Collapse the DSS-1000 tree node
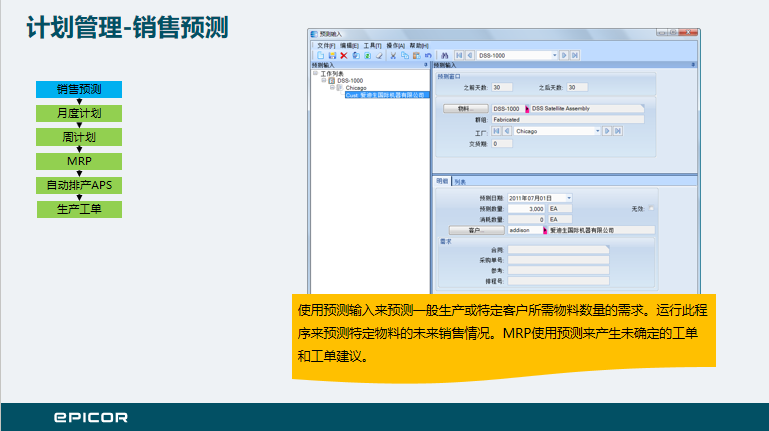769x431 pixels. pyautogui.click(x=324, y=80)
